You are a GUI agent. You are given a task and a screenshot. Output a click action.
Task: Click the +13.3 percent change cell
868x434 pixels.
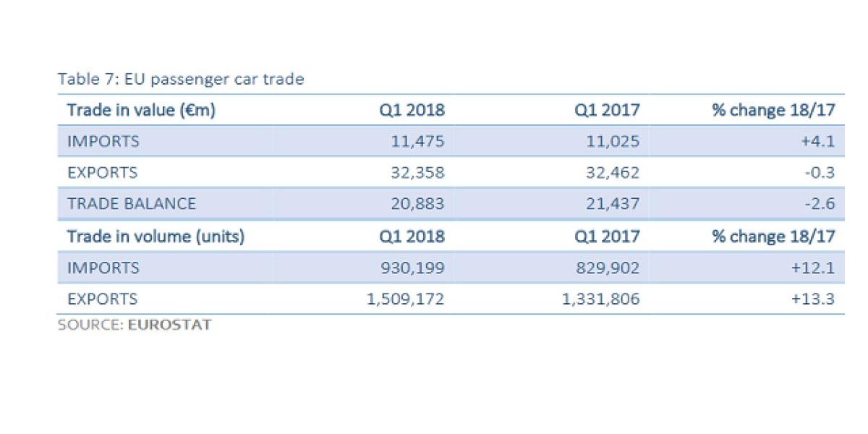pyautogui.click(x=814, y=299)
